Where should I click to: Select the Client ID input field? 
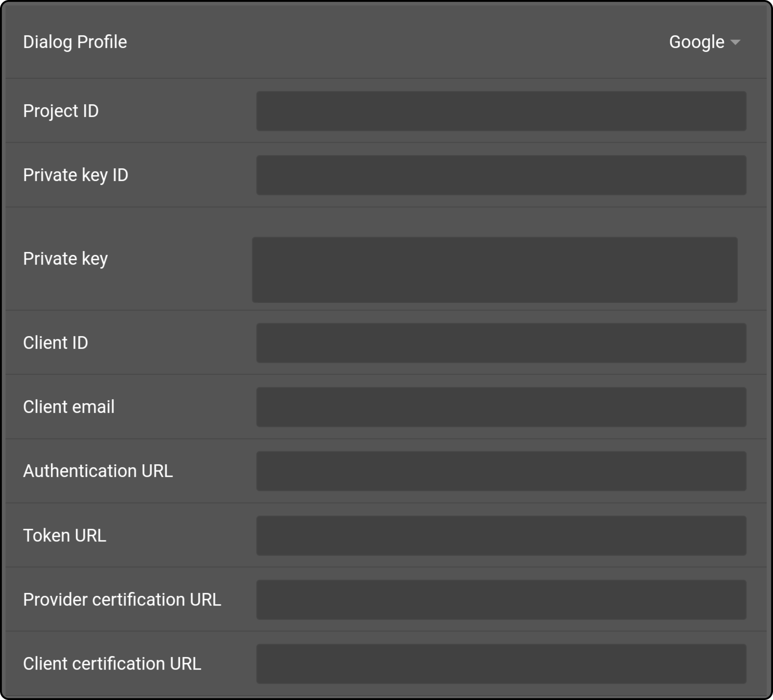(501, 343)
